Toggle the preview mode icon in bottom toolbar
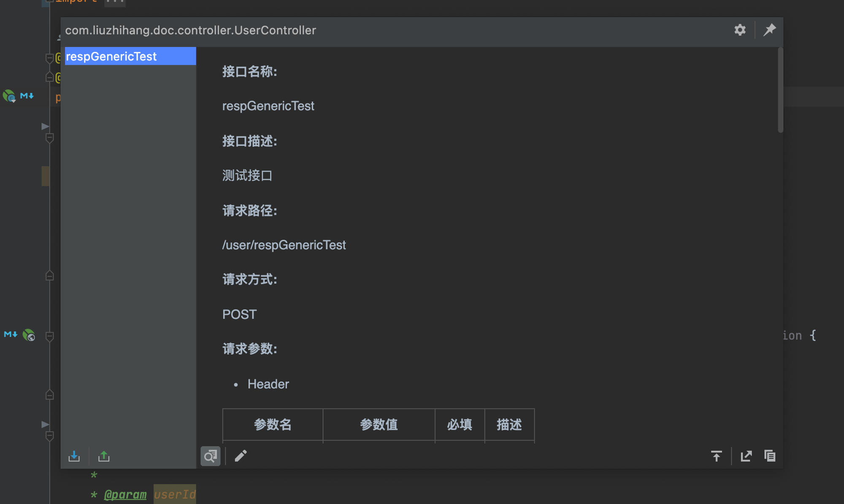 pos(210,456)
